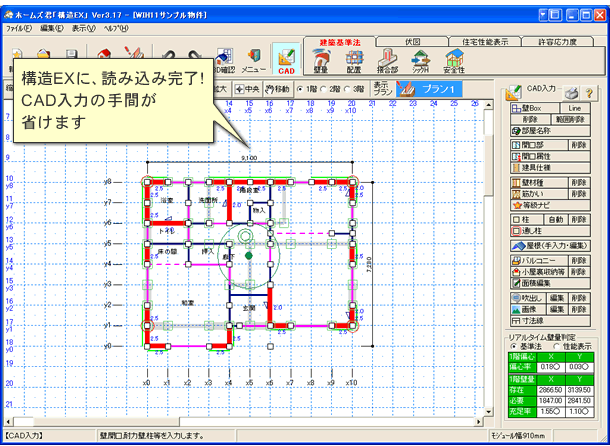Click the horizontal scrollbar right arrow

[x=479, y=422]
